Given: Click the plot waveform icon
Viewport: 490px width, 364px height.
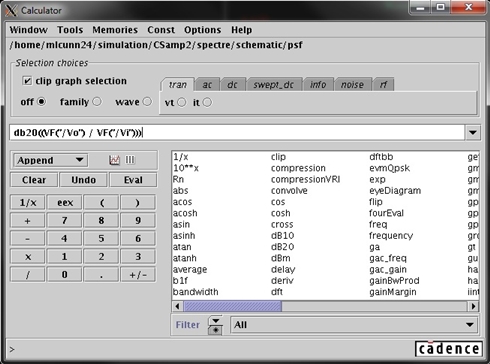Looking at the screenshot, I should pos(114,160).
